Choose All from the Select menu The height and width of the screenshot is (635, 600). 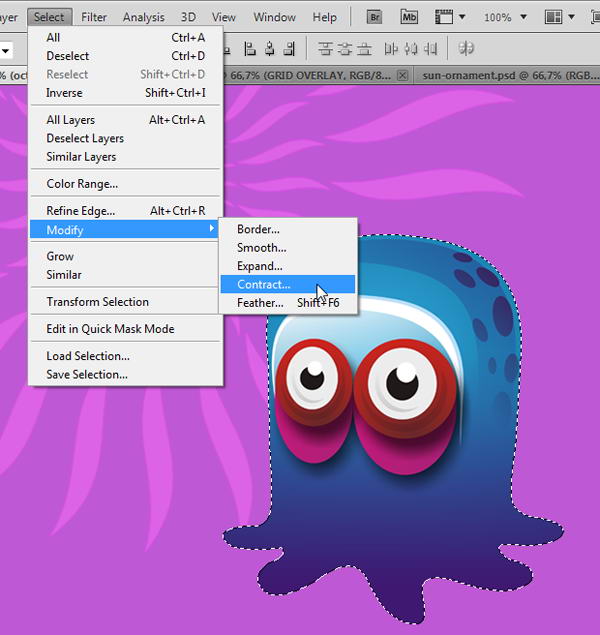coord(126,38)
